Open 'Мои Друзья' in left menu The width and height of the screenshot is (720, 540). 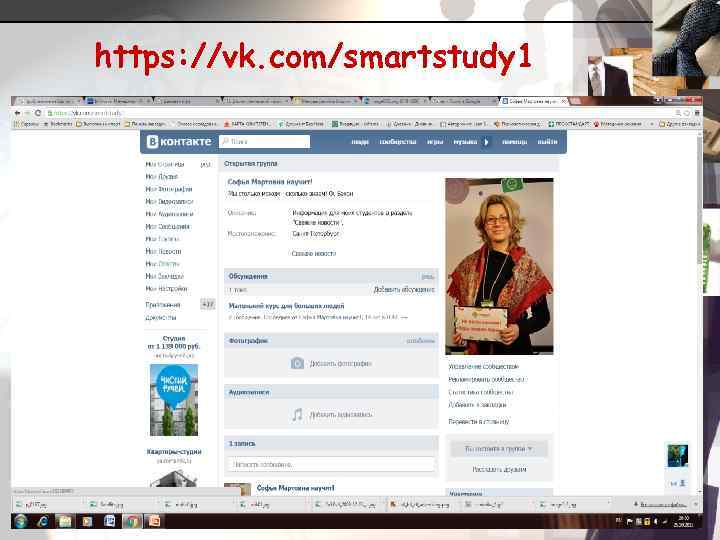[x=161, y=177]
